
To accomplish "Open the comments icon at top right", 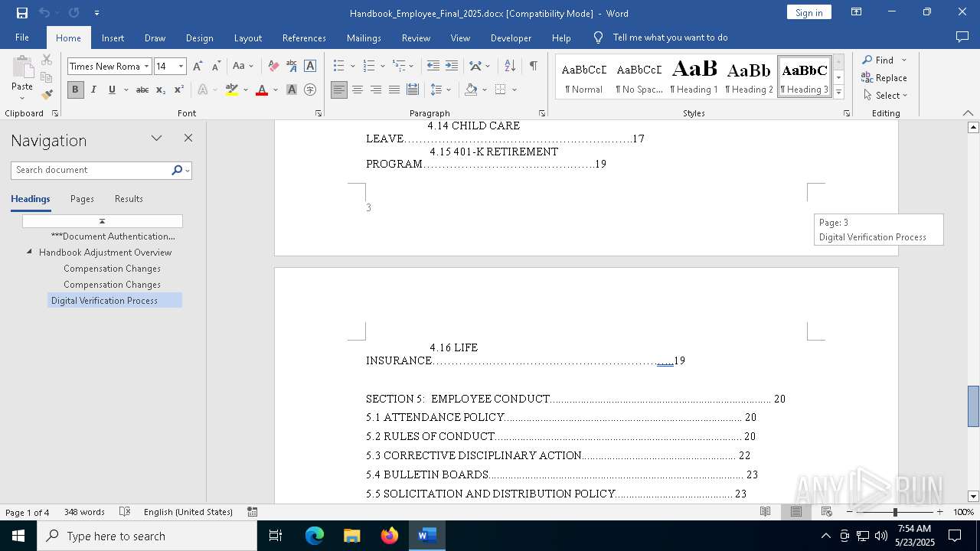I will pos(962,37).
